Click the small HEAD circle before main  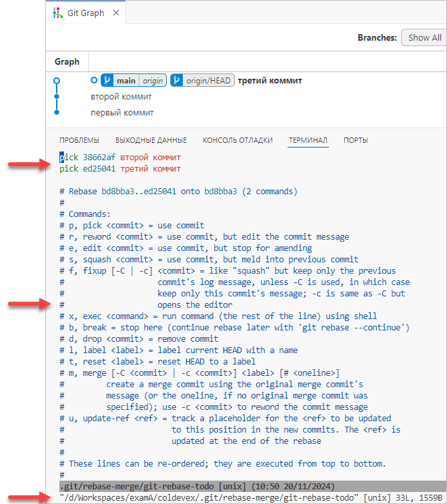[94, 81]
